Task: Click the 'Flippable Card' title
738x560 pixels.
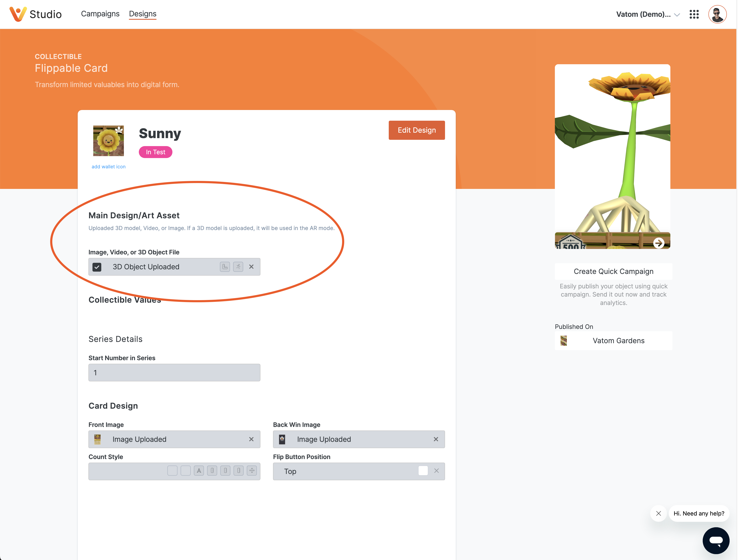Action: [x=71, y=68]
